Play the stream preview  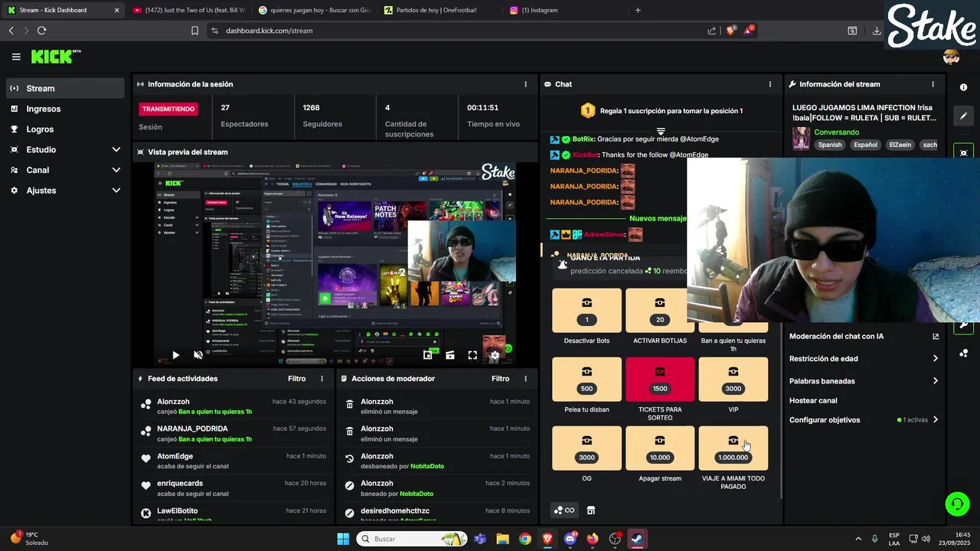[175, 355]
